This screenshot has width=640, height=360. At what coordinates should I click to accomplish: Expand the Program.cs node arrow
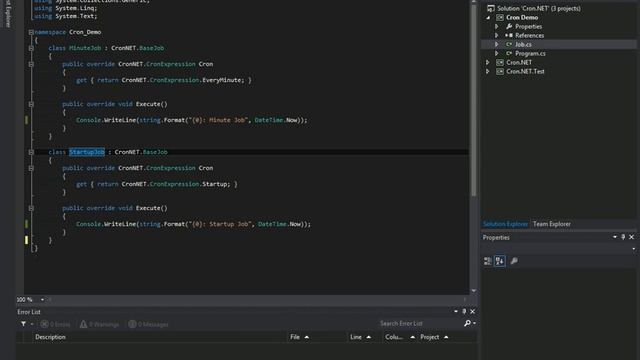(497, 53)
